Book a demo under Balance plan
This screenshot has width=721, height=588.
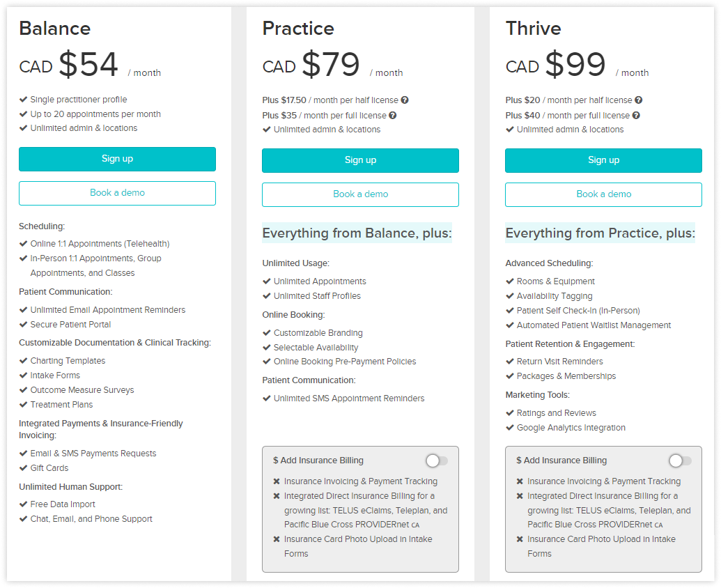point(117,193)
